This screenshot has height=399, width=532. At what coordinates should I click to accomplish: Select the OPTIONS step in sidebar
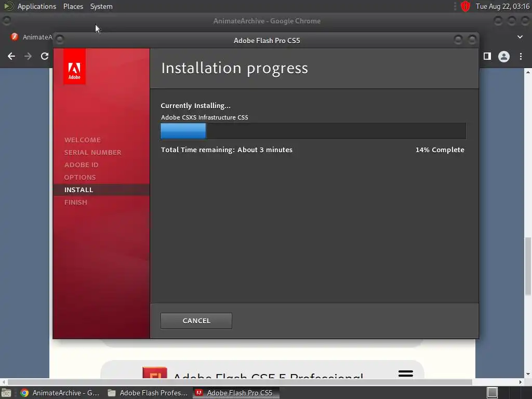click(80, 178)
